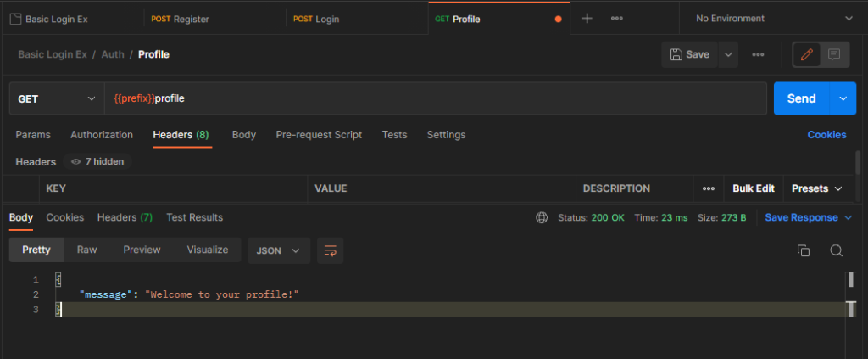Open the request Params tab
The image size is (868, 359).
click(33, 135)
